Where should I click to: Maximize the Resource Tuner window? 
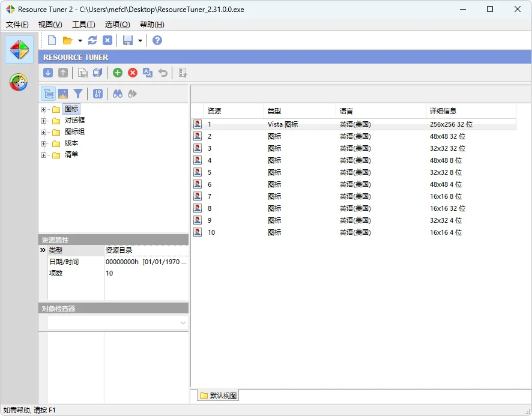point(490,9)
